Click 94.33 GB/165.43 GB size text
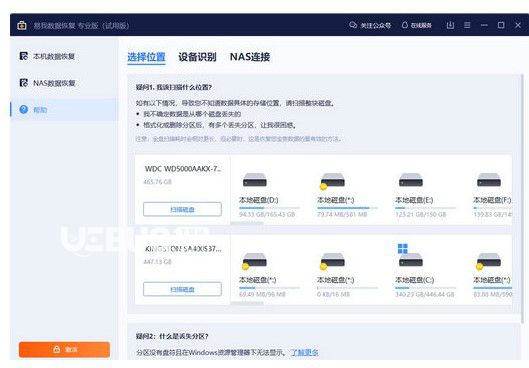This screenshot has width=529, height=368. pos(267,214)
